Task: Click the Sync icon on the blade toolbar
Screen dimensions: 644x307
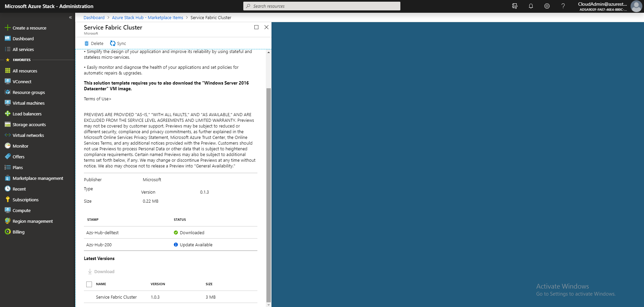Action: pyautogui.click(x=118, y=43)
